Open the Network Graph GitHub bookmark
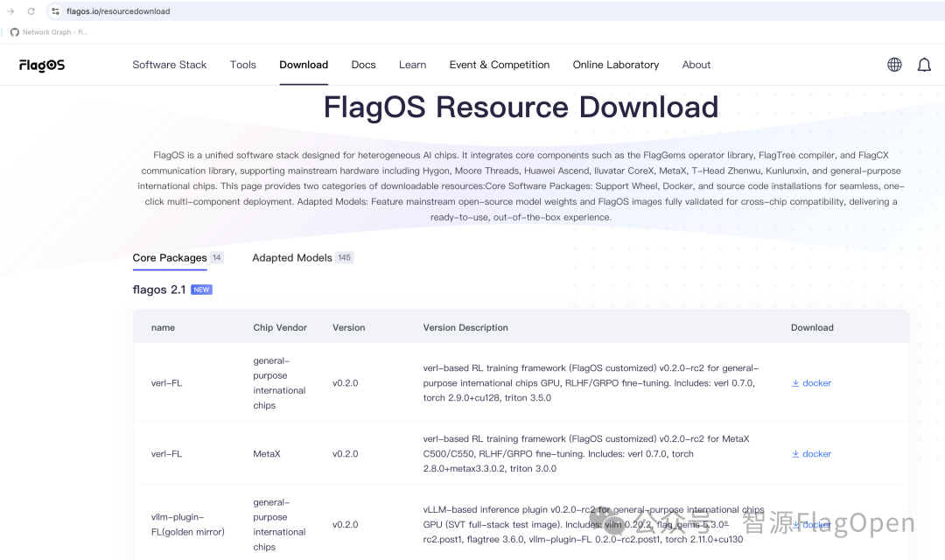This screenshot has height=560, width=945. pos(49,32)
